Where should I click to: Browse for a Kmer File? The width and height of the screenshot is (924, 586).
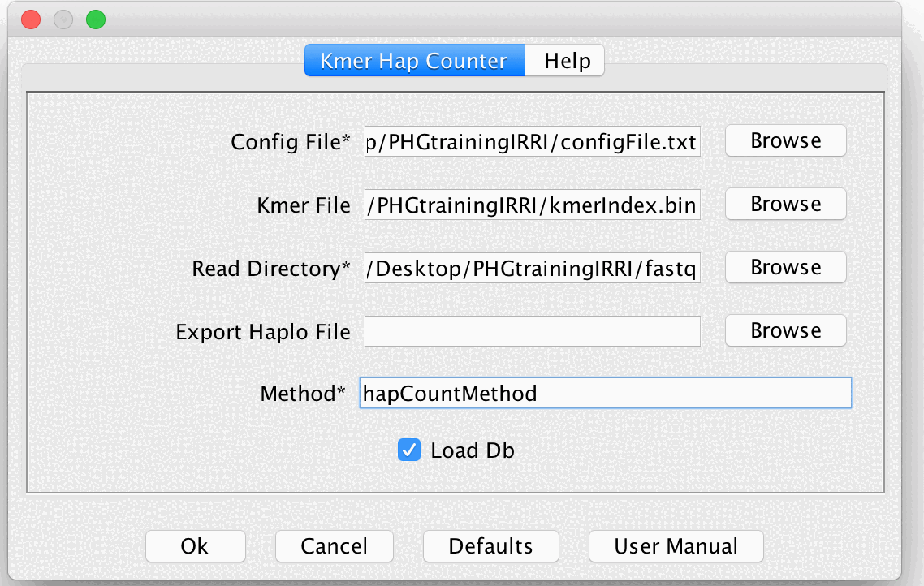(x=784, y=204)
